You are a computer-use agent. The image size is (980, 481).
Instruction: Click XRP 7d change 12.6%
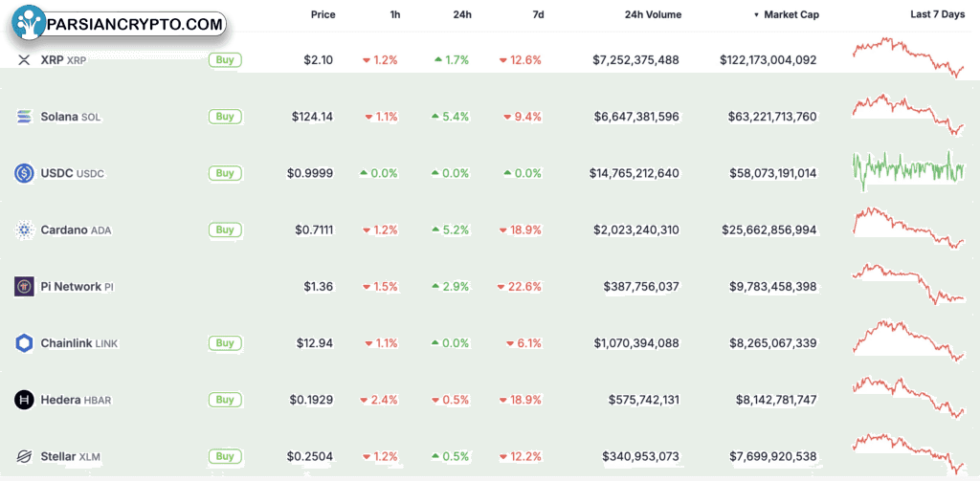coord(520,60)
